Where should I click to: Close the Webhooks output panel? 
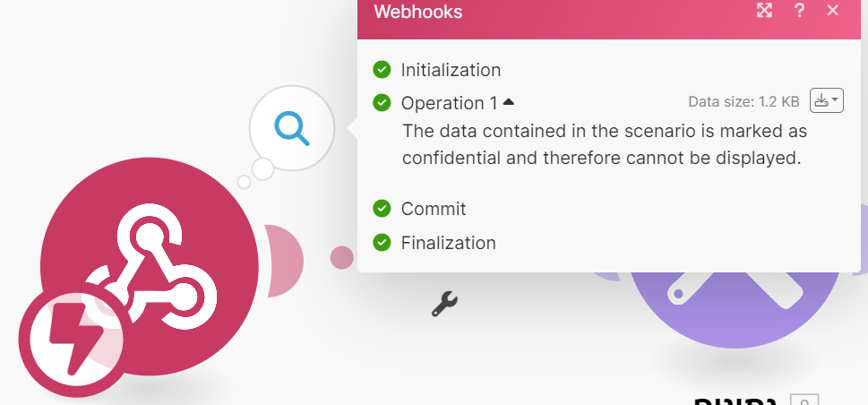coord(833,11)
